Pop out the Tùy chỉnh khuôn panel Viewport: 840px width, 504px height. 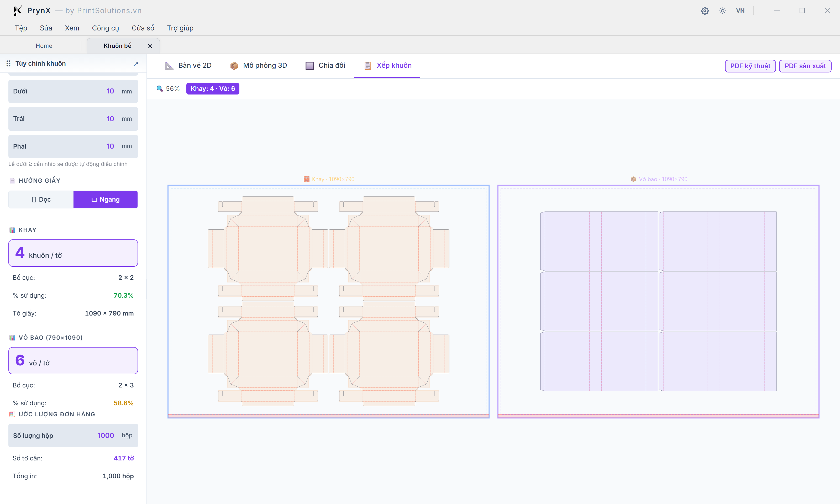coord(135,64)
